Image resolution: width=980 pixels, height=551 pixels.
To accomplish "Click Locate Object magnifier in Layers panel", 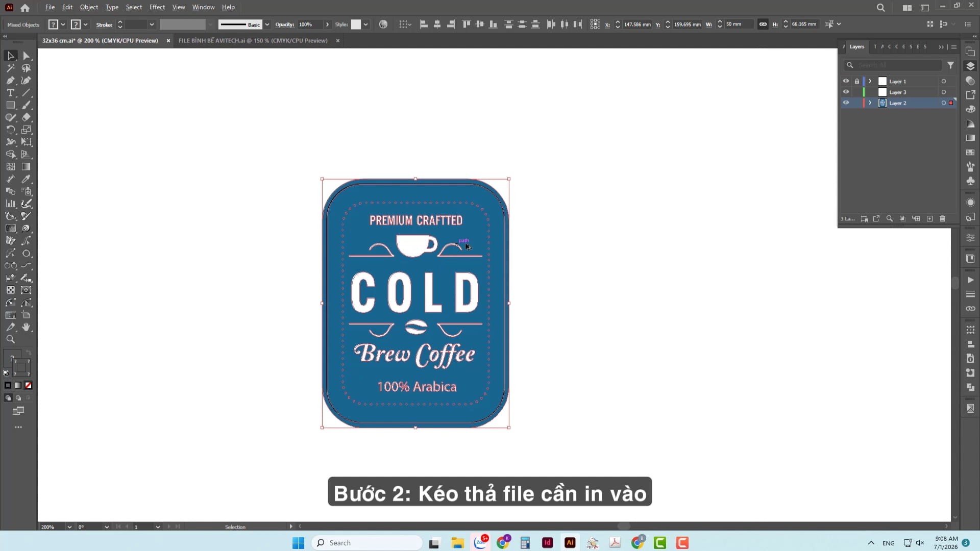I will (890, 218).
